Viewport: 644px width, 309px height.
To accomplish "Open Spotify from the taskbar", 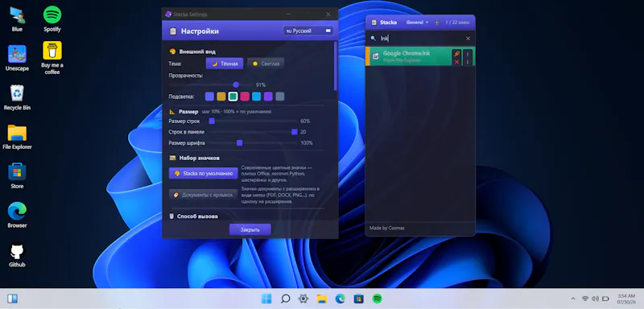I will (x=377, y=299).
